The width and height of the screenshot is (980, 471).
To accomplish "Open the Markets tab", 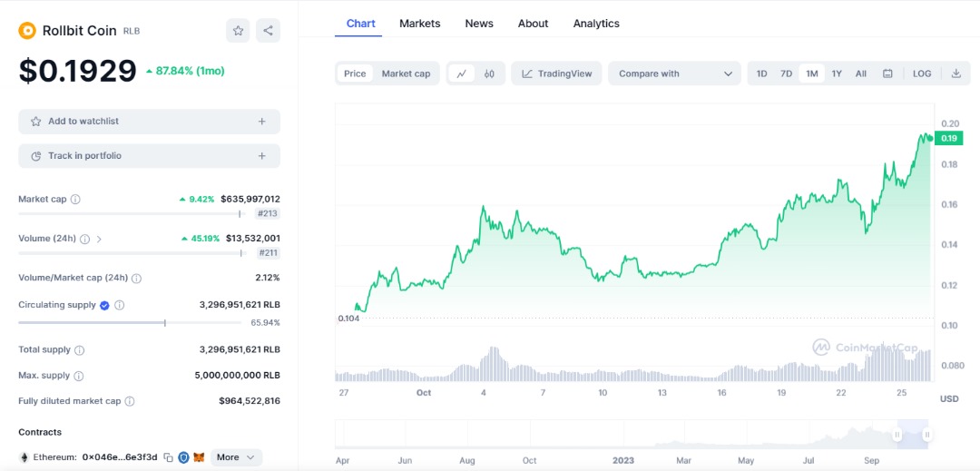I will click(420, 24).
